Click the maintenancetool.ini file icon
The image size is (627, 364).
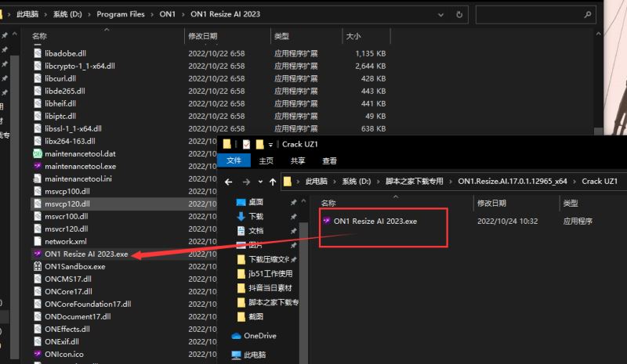point(38,178)
